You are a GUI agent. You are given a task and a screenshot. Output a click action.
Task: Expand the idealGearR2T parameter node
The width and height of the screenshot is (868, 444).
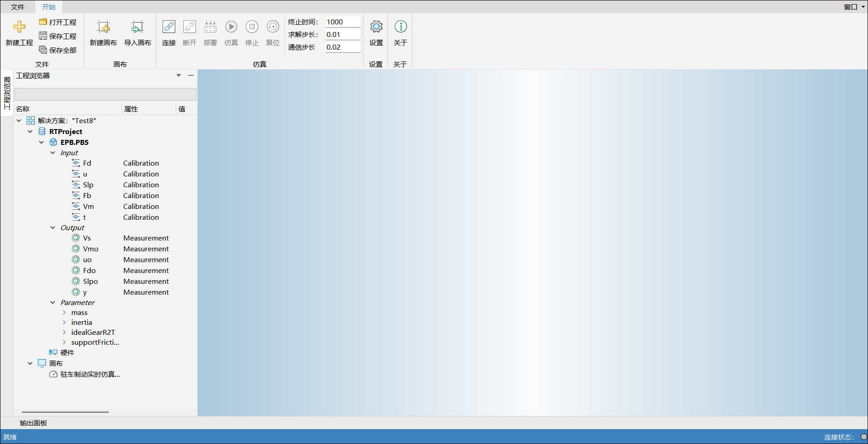[64, 333]
